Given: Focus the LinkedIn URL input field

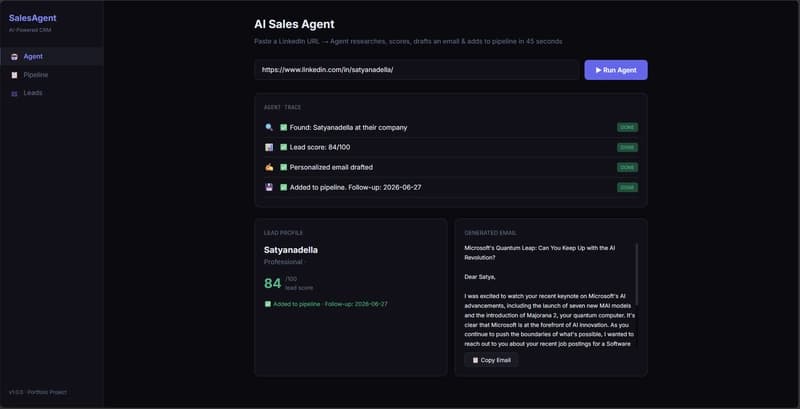Looking at the screenshot, I should tap(416, 70).
